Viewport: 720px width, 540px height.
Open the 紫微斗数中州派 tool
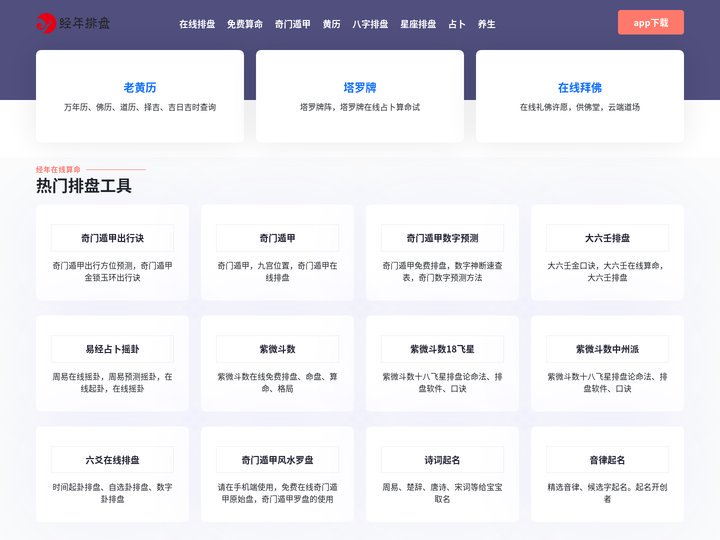pos(608,349)
